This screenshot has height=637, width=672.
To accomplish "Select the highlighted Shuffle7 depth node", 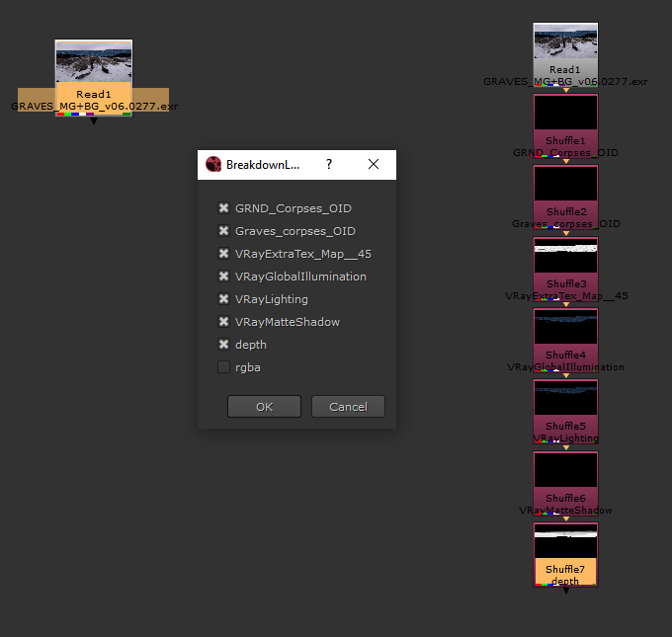I will [565, 553].
